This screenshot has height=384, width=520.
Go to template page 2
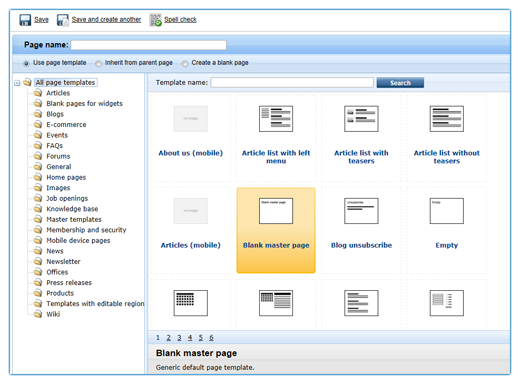tap(169, 338)
